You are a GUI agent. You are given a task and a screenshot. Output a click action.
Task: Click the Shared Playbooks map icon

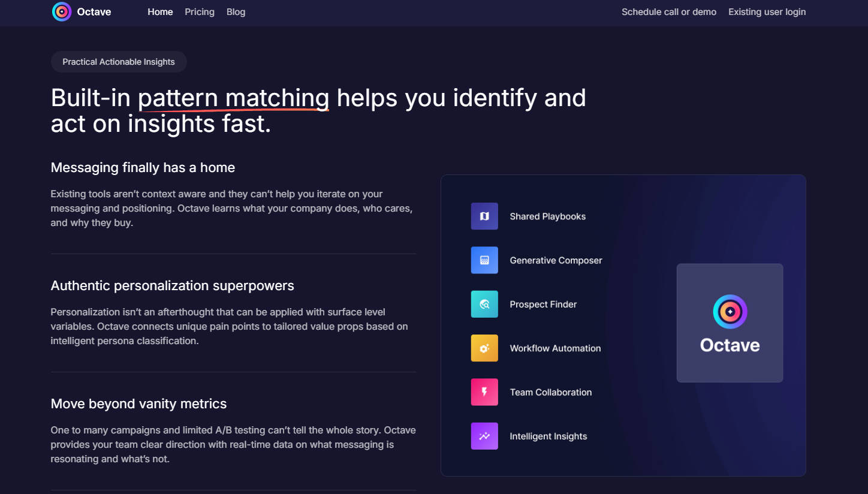(484, 216)
